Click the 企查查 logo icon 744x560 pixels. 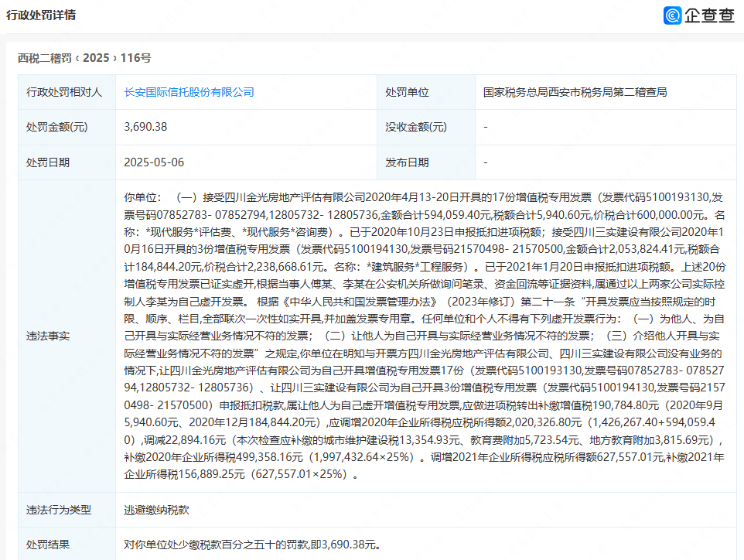(x=672, y=15)
